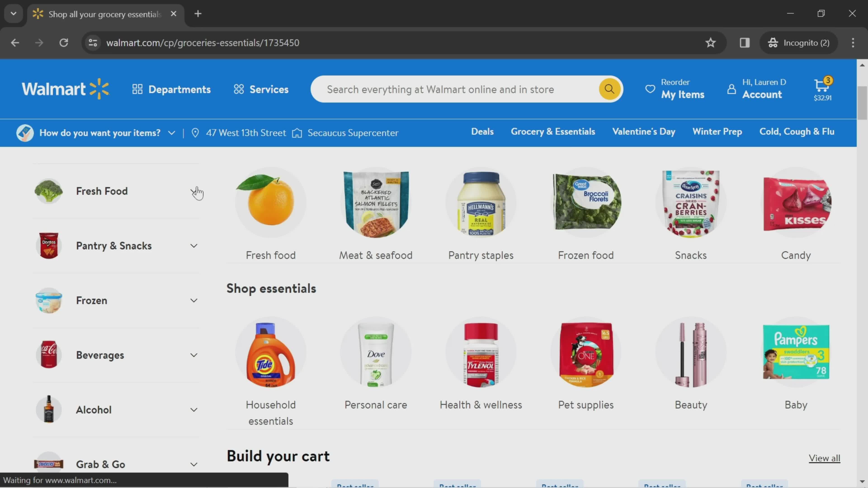The width and height of the screenshot is (868, 488).
Task: Click the search magnifying glass icon
Action: pyautogui.click(x=609, y=89)
